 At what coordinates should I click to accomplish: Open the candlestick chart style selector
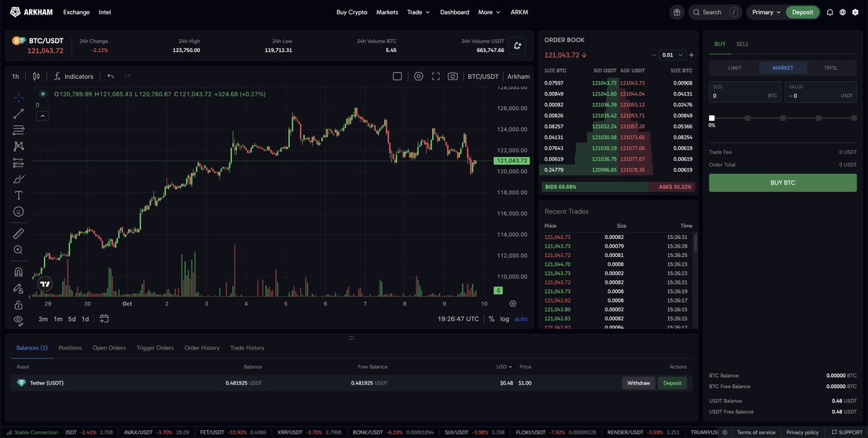click(35, 76)
